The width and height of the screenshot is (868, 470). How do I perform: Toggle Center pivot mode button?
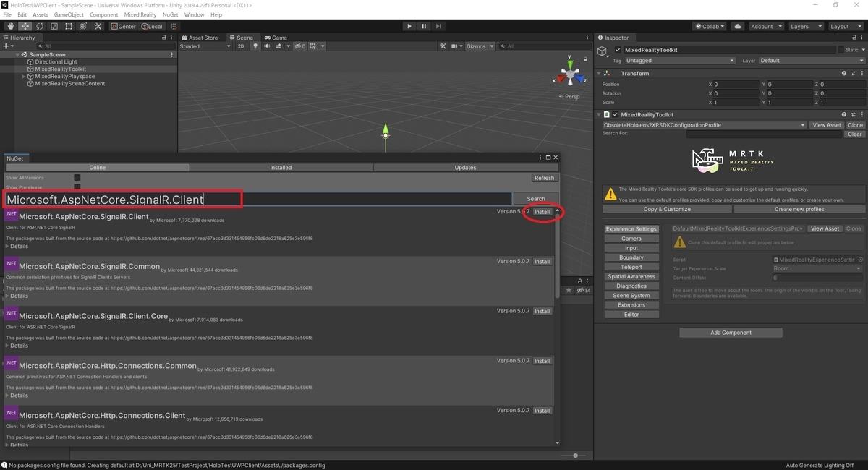(x=124, y=26)
